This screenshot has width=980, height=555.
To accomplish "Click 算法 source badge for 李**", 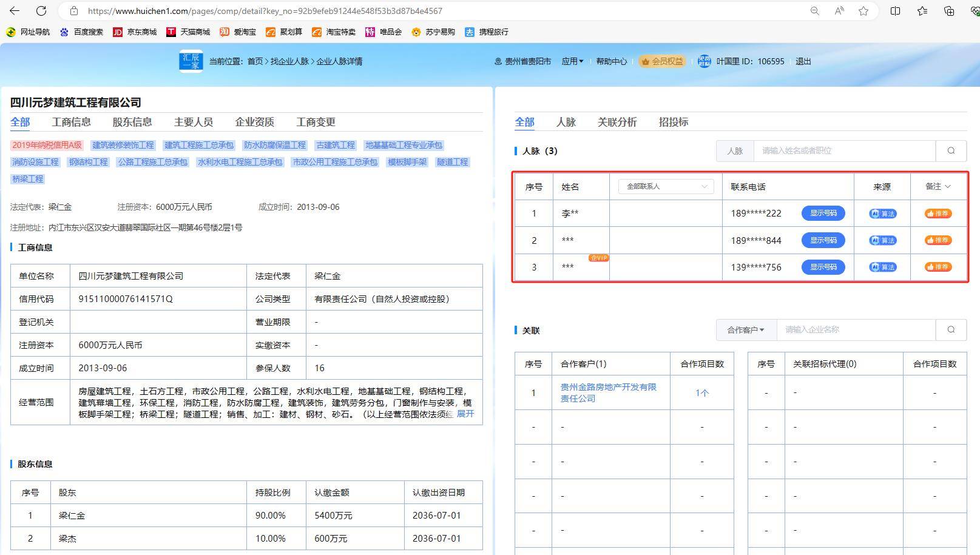I will click(882, 214).
